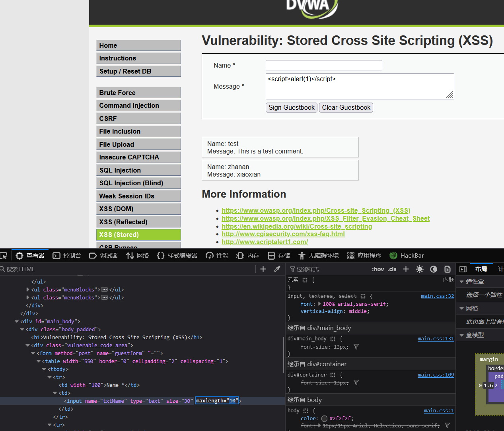The width and height of the screenshot is (504, 431).
Task: Collapse the div id="main_body" node
Action: [17, 321]
